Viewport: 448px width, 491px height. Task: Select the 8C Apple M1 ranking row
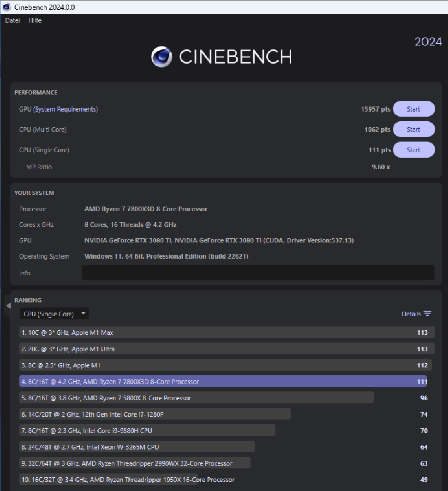[x=225, y=365]
